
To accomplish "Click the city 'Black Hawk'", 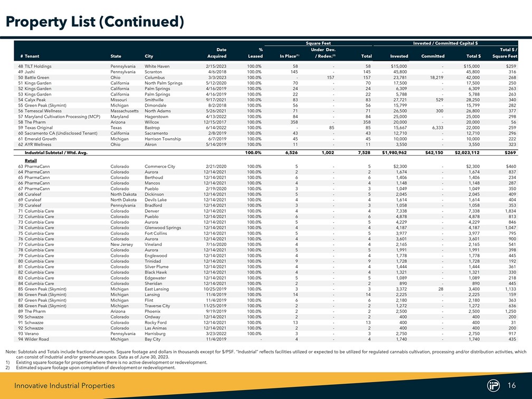I will pyautogui.click(x=156, y=272).
